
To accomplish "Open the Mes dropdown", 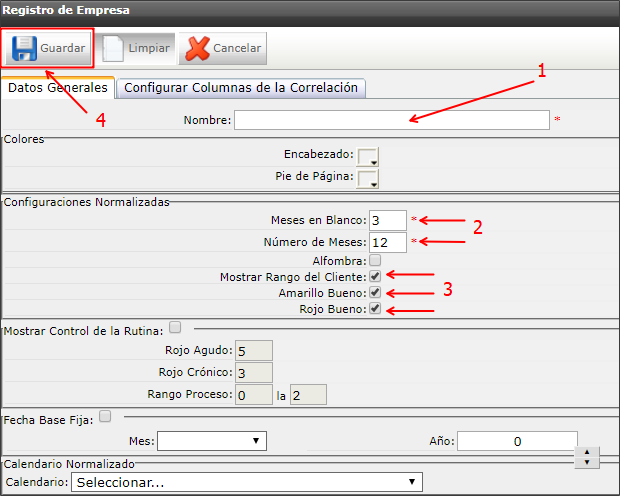I will 212,441.
